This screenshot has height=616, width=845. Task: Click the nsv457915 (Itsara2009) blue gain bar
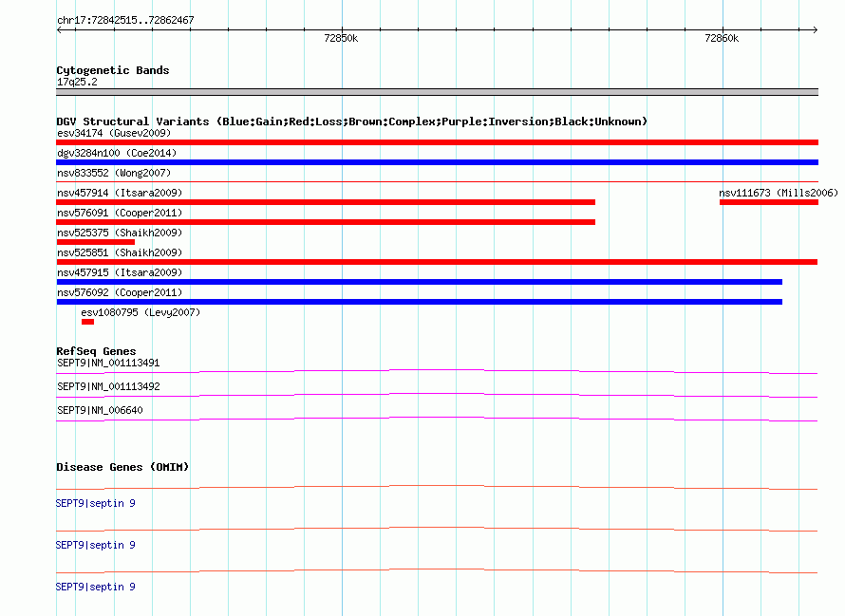[x=420, y=282]
